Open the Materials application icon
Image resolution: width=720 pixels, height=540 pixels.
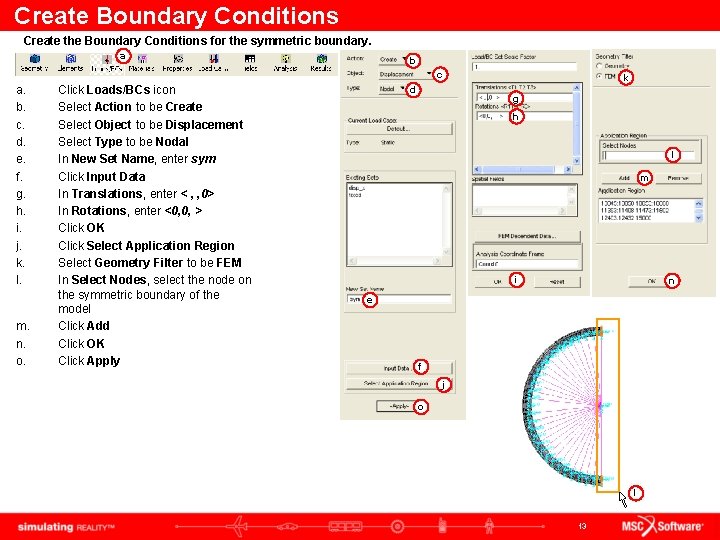pos(141,63)
